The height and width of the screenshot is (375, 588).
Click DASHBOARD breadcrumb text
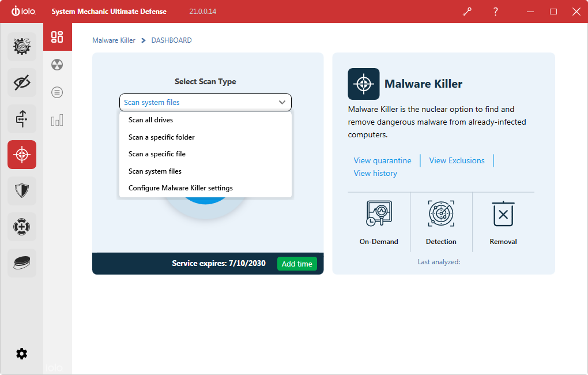[171, 40]
